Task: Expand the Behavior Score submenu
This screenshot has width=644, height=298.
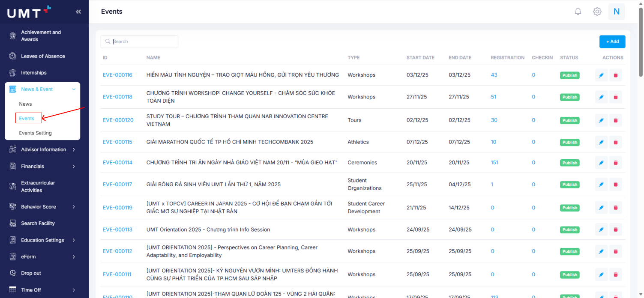Action: (x=74, y=207)
